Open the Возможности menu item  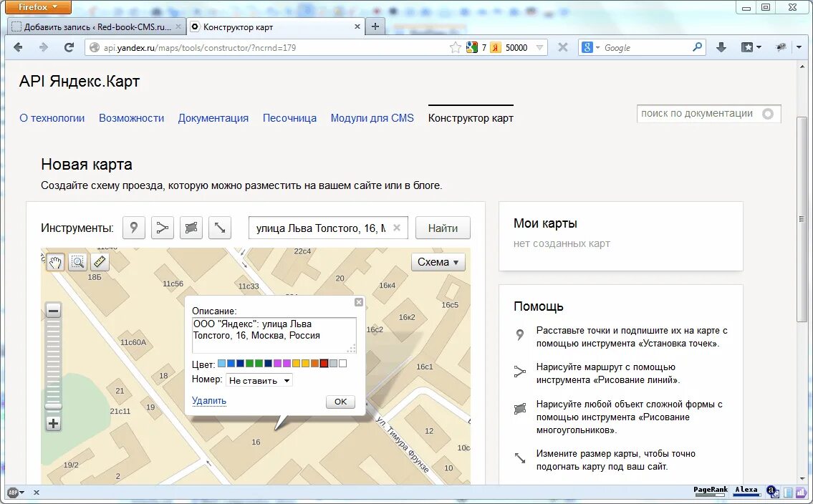pos(132,118)
